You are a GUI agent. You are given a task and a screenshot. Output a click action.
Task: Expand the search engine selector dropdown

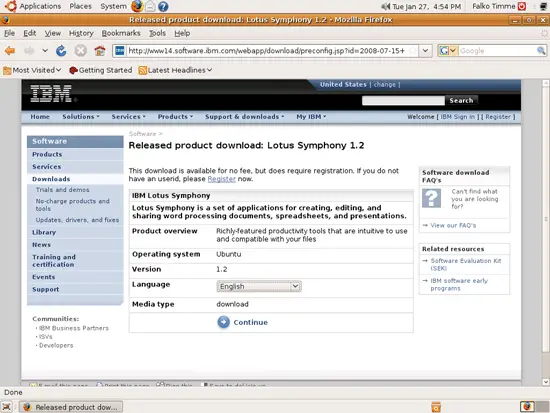[x=448, y=51]
